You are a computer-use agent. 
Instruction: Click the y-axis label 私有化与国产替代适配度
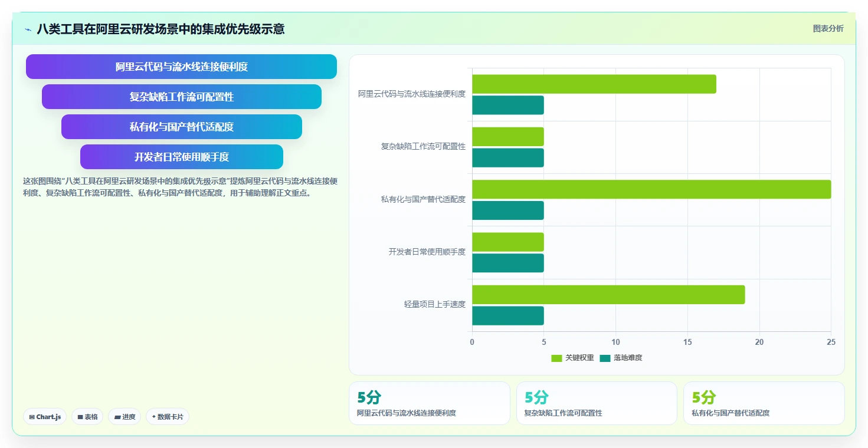[423, 199]
